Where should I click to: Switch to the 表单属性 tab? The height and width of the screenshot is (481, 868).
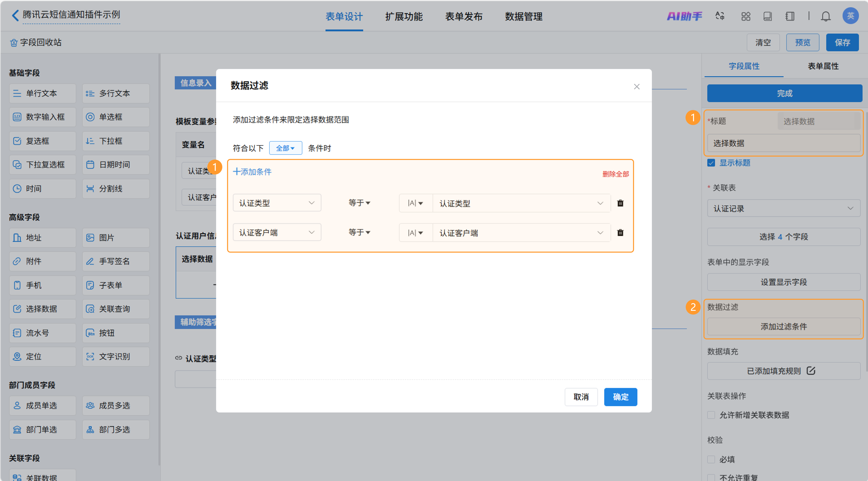coord(822,66)
